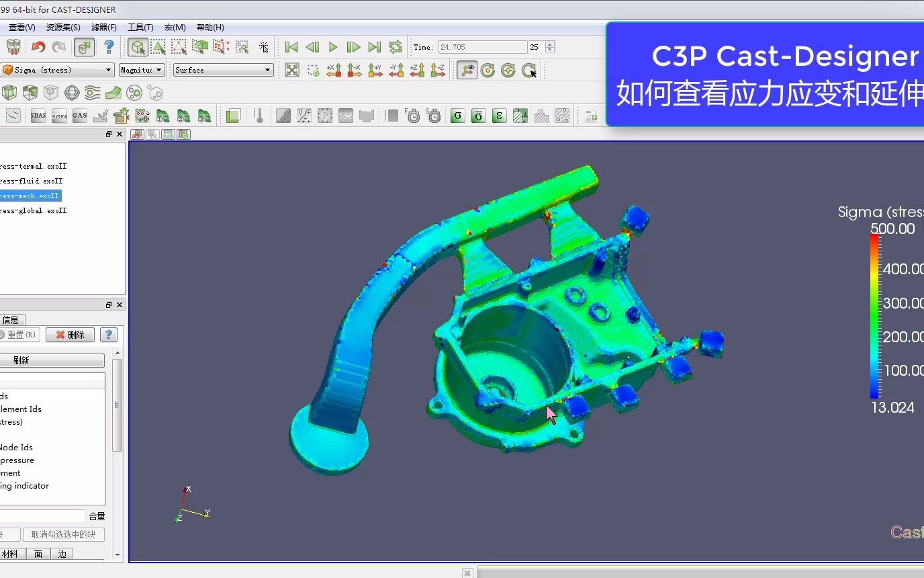Select the stress-mech.exoII file entry
The image size is (924, 578).
click(x=30, y=196)
